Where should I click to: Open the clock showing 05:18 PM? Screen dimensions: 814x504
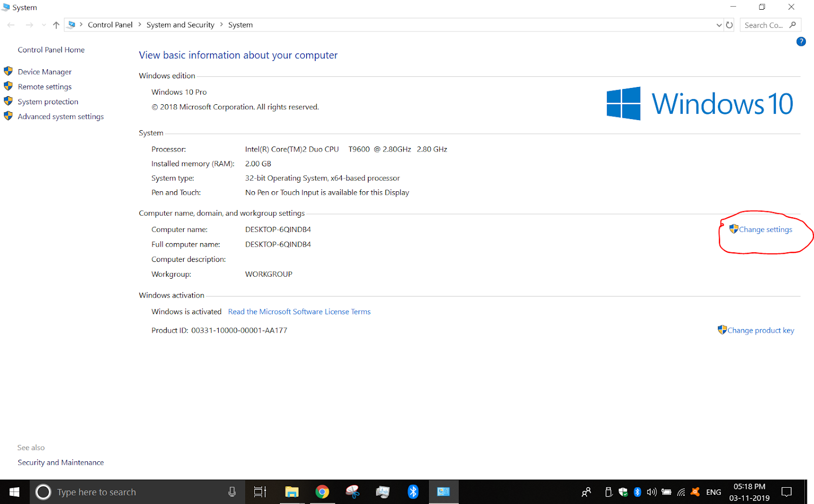click(x=749, y=492)
